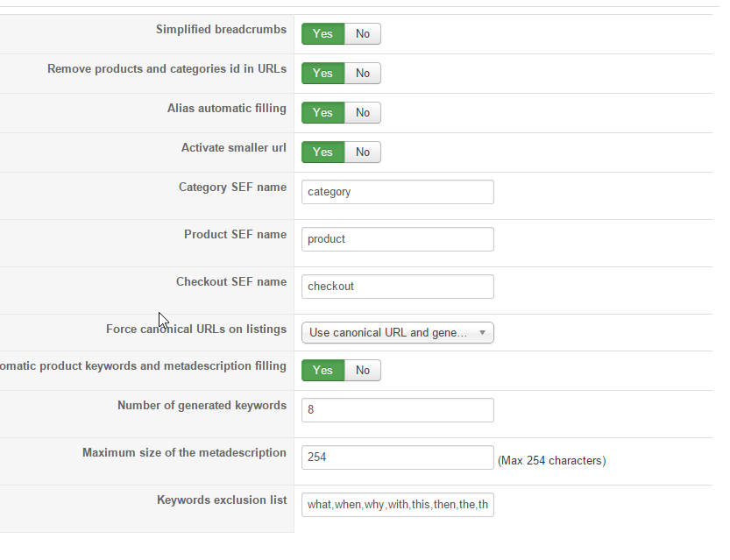Turn on Alias automatic filling with Yes
Viewport: 730px width, 560px height.
pyautogui.click(x=322, y=113)
